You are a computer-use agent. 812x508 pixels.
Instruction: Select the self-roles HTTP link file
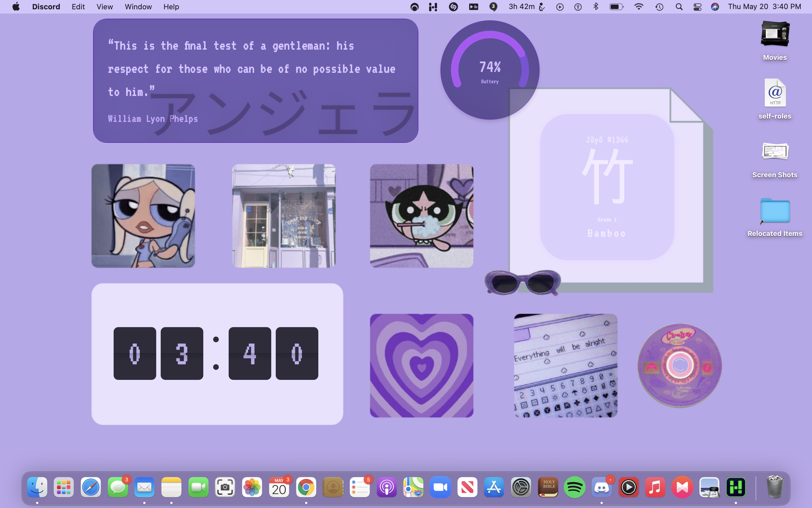coord(775,99)
